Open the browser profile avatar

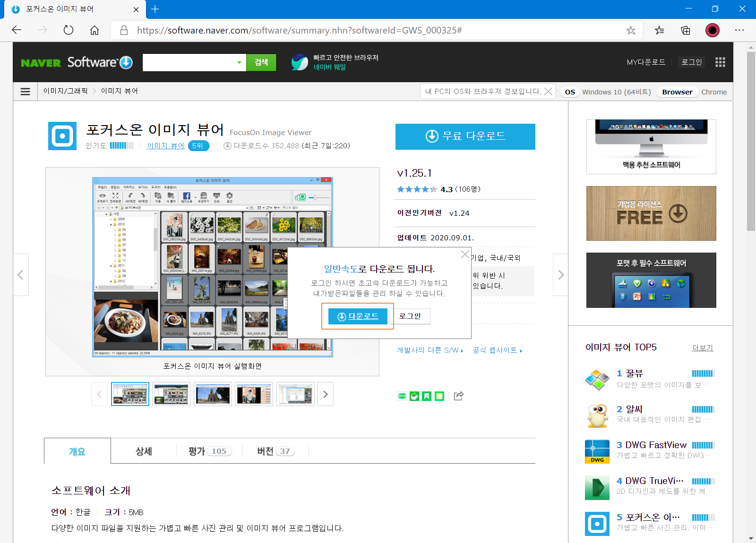click(x=713, y=30)
